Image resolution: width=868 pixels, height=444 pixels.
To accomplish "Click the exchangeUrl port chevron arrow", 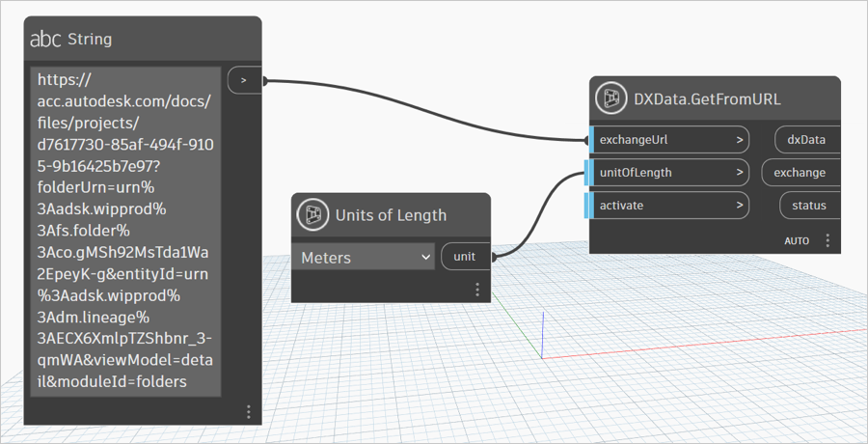I will click(x=740, y=140).
